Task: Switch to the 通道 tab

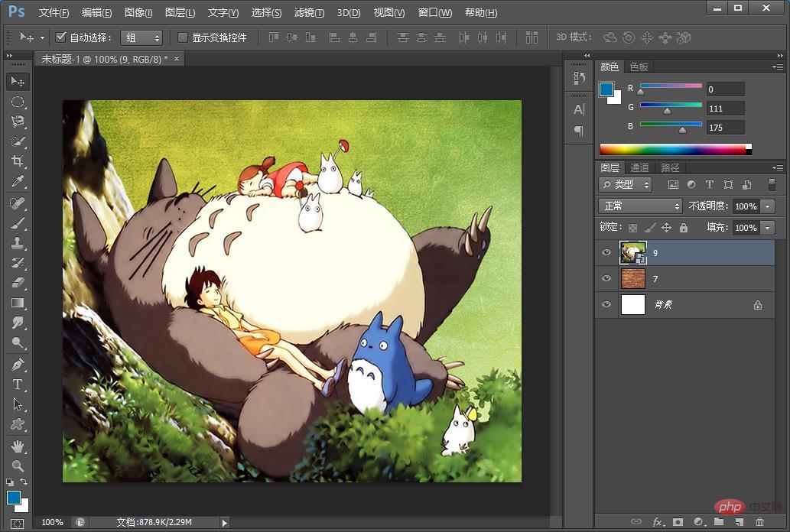Action: click(639, 167)
